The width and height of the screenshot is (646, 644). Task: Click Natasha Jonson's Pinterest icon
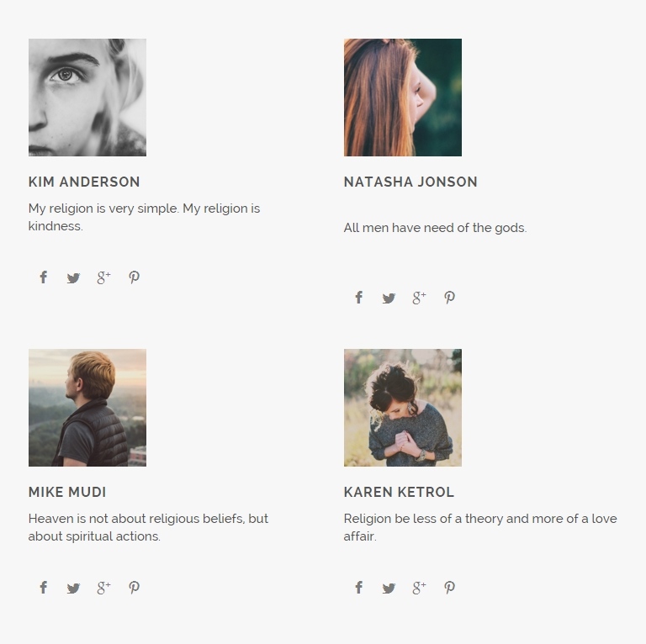[449, 298]
